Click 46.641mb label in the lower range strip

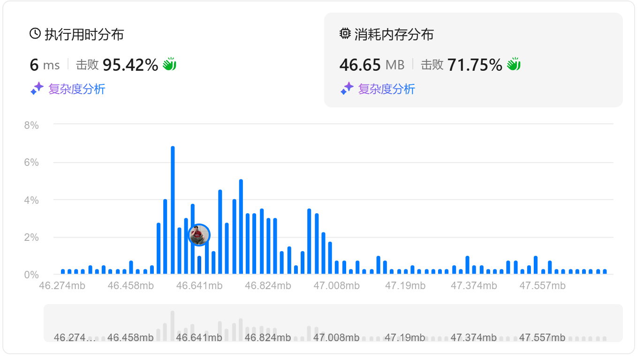click(x=199, y=337)
